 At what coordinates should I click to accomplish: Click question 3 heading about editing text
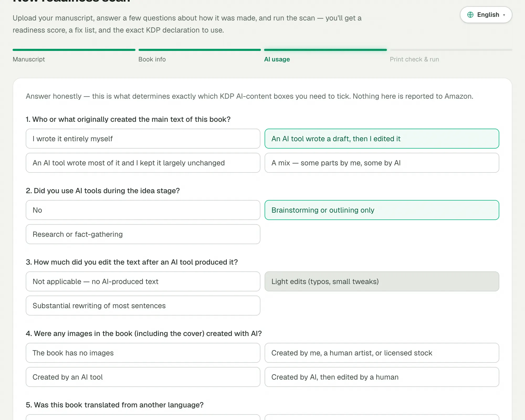pyautogui.click(x=132, y=262)
